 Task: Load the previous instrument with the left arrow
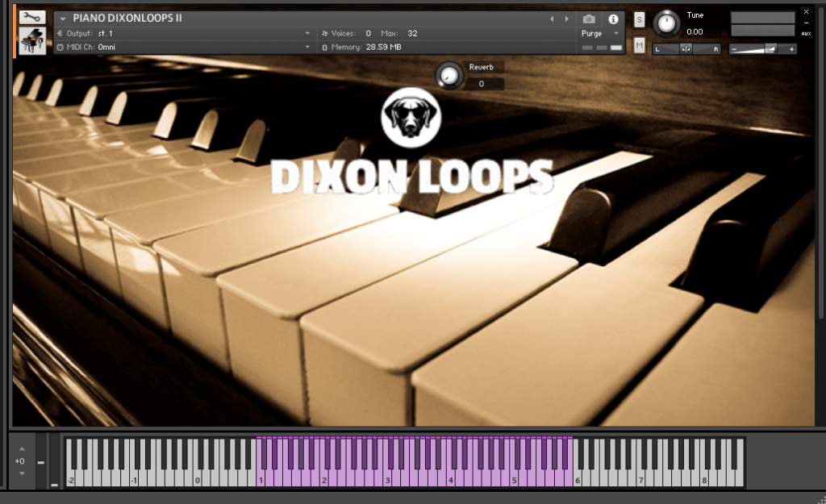click(x=552, y=18)
